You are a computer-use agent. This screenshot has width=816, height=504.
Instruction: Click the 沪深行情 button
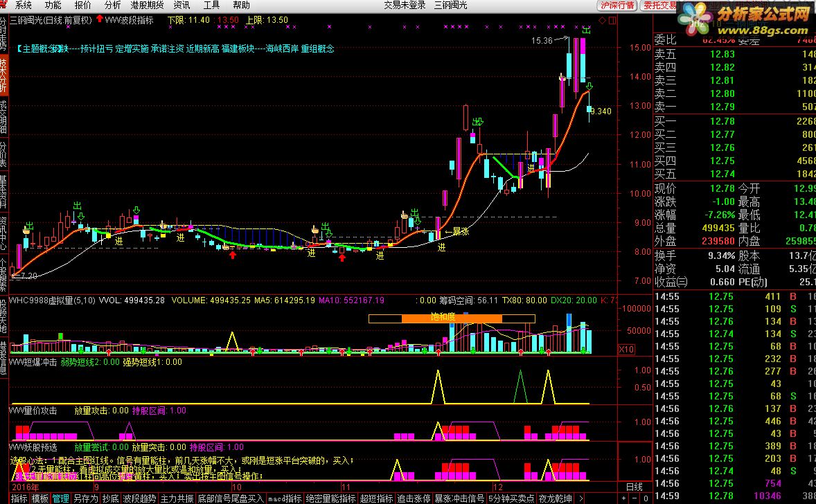[617, 6]
